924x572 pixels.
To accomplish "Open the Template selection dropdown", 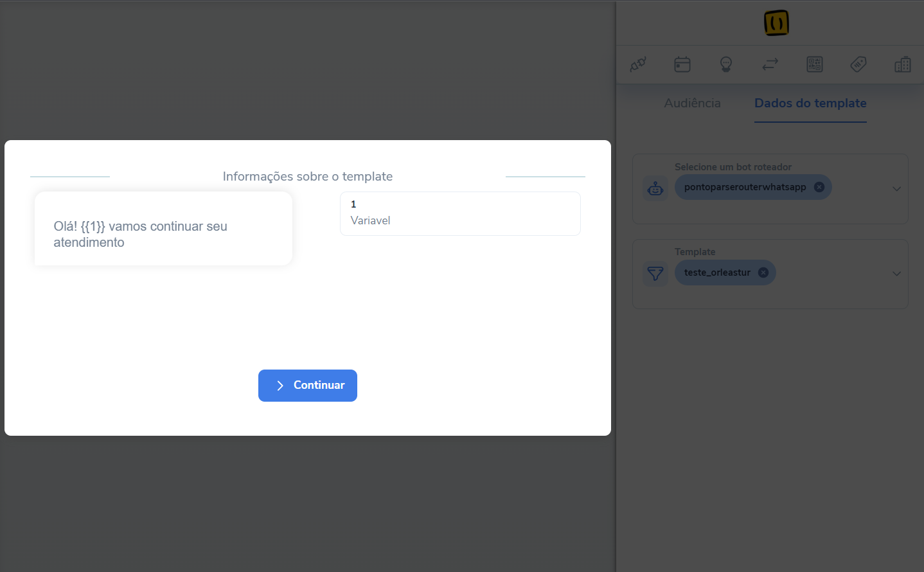I will [897, 274].
